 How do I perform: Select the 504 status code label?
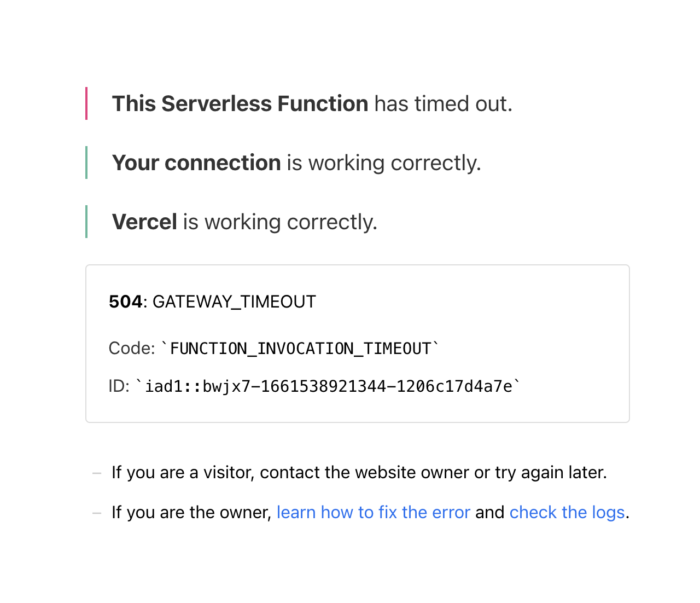tap(124, 301)
